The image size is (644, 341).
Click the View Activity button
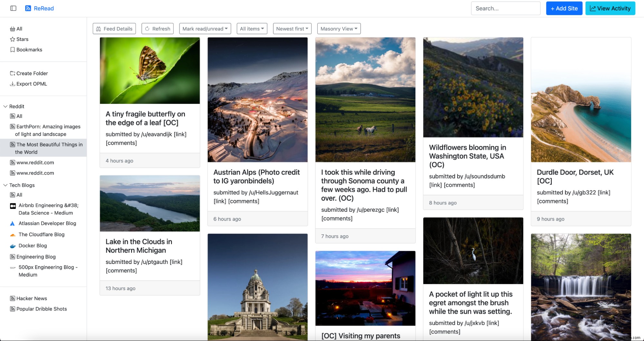pyautogui.click(x=610, y=8)
